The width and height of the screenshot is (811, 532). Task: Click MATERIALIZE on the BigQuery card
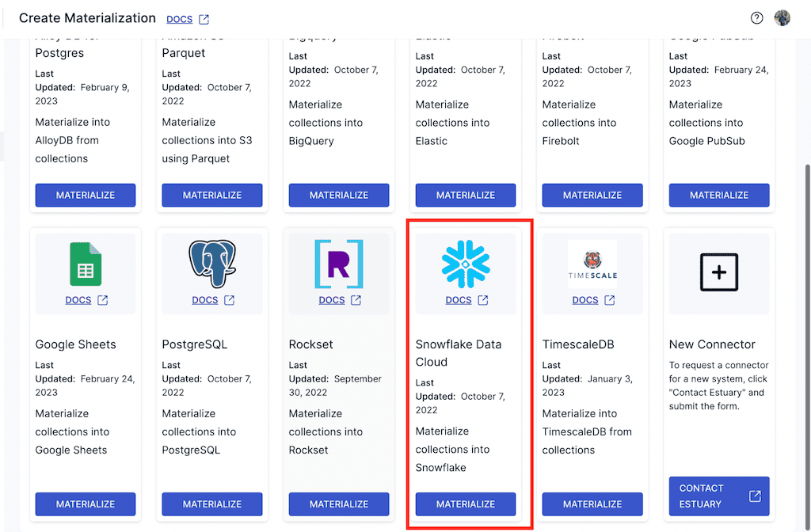pyautogui.click(x=338, y=195)
